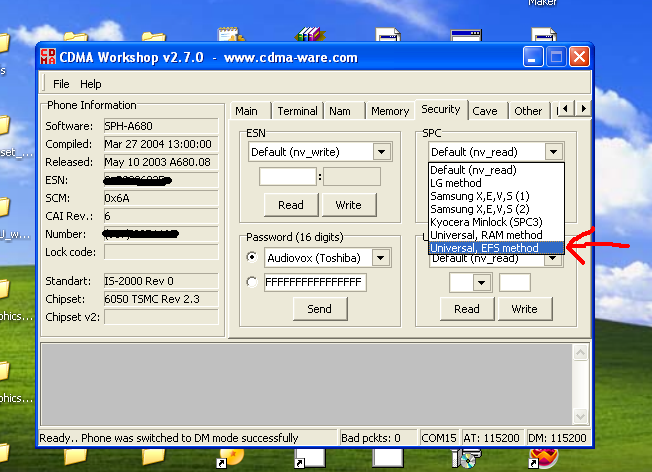Viewport: 652px width, 472px height.
Task: Click the empty Chipset v2 field
Action: 161,317
